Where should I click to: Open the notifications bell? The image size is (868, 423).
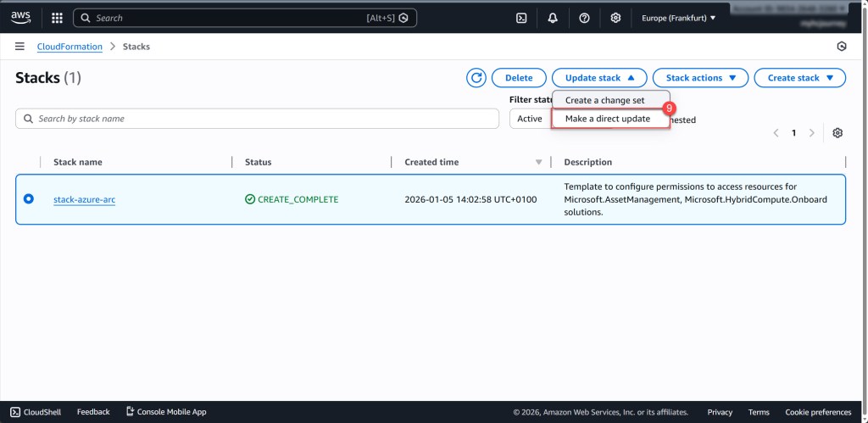click(x=553, y=18)
